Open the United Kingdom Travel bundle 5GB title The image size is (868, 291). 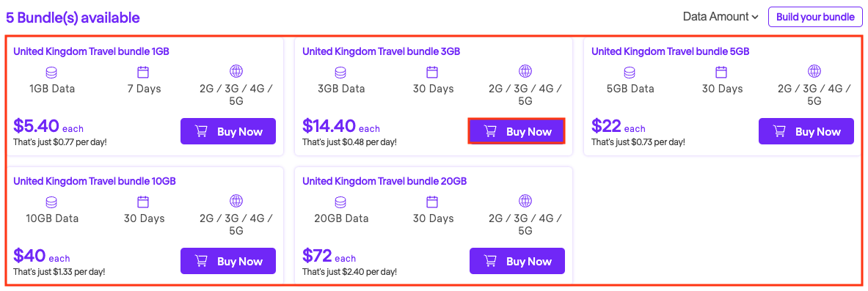click(x=671, y=51)
